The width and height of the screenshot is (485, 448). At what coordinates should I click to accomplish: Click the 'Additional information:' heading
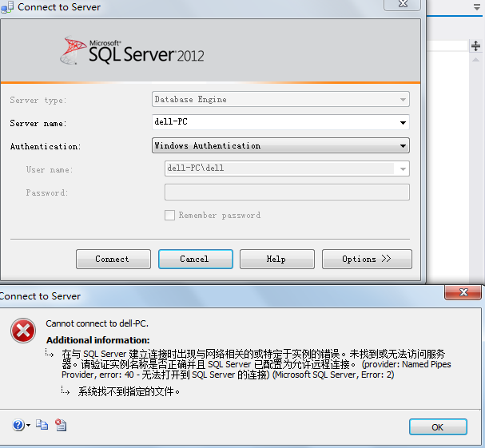[x=98, y=340]
